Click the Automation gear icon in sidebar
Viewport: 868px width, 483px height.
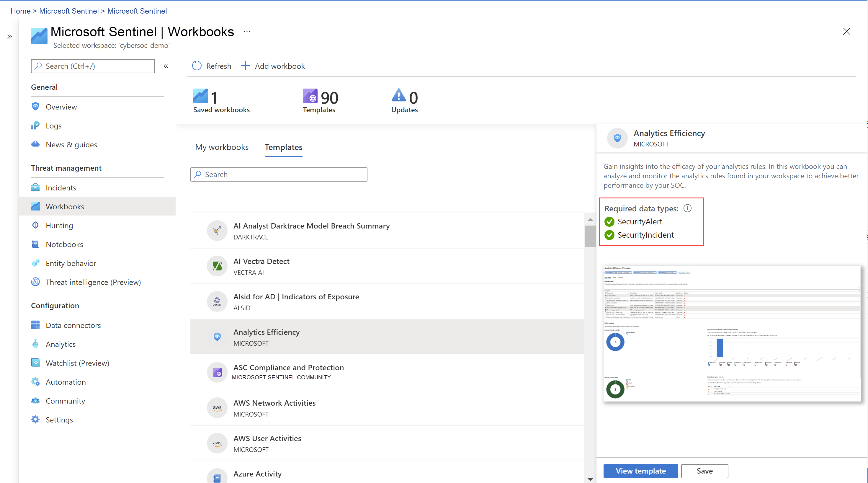[x=35, y=381]
